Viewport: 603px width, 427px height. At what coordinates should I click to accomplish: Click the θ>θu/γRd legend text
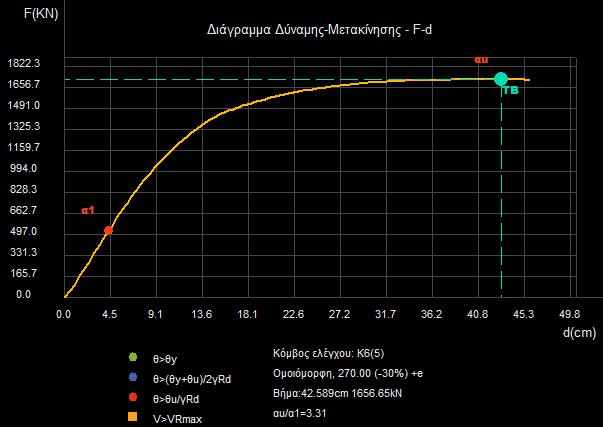(176, 399)
